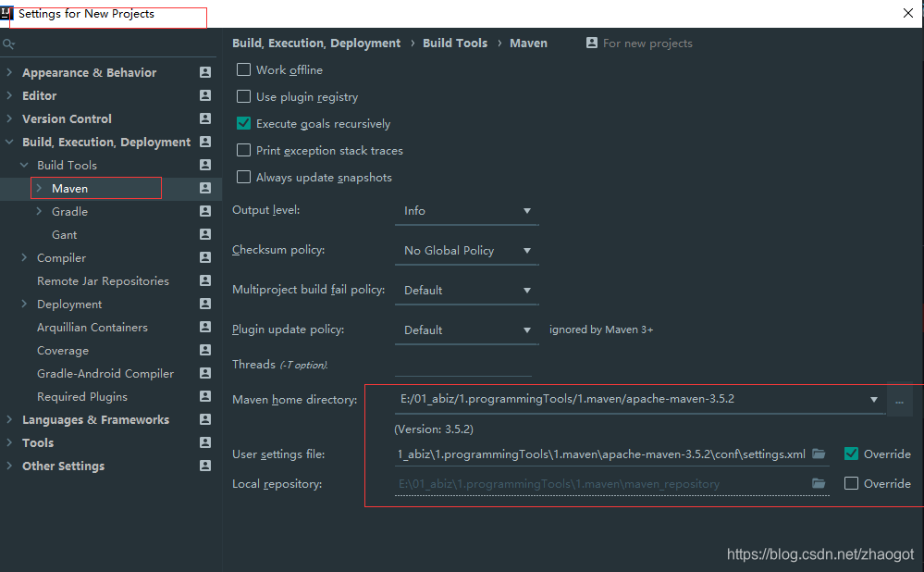Select Arquillian Containers item

pyautogui.click(x=92, y=328)
